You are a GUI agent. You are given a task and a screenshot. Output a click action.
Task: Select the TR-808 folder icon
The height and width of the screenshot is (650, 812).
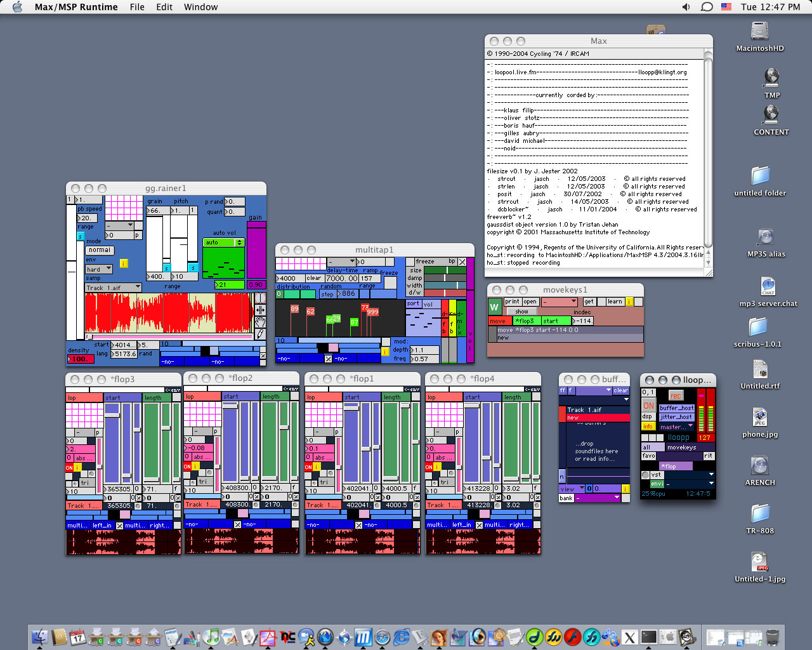pyautogui.click(x=760, y=514)
